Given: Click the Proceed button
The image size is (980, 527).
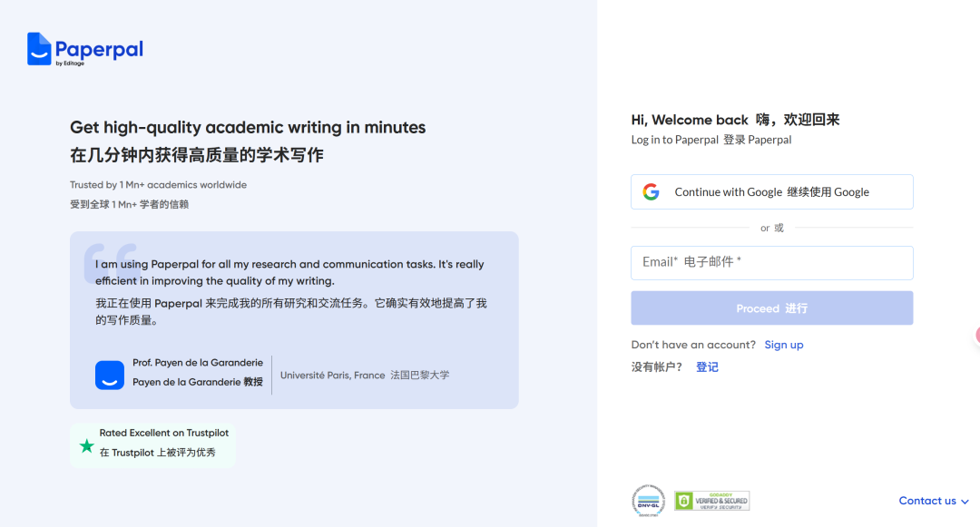Looking at the screenshot, I should pyautogui.click(x=772, y=307).
